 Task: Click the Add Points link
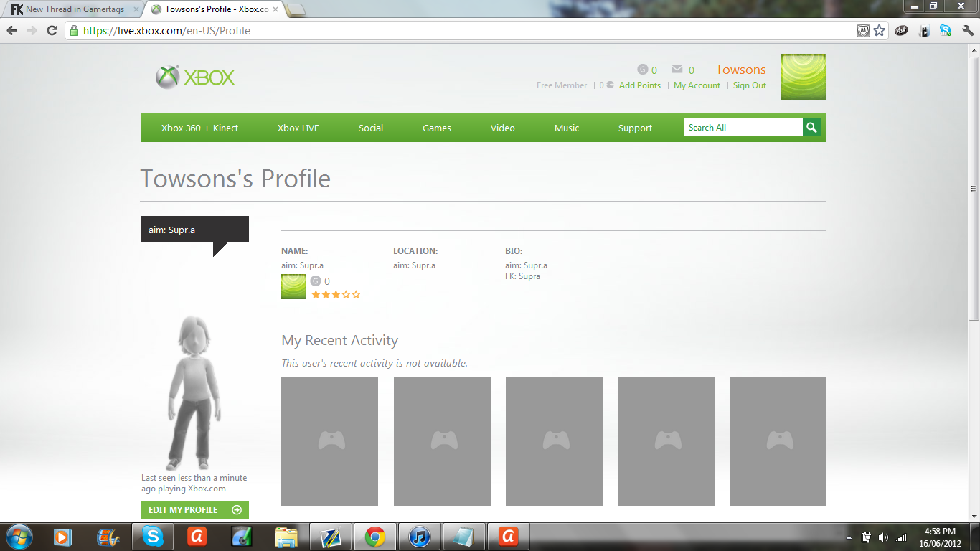640,85
